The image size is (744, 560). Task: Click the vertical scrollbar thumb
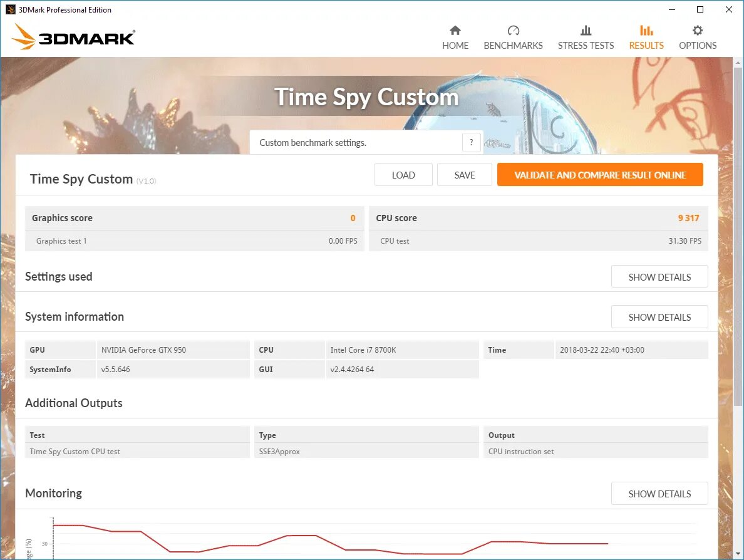click(738, 236)
